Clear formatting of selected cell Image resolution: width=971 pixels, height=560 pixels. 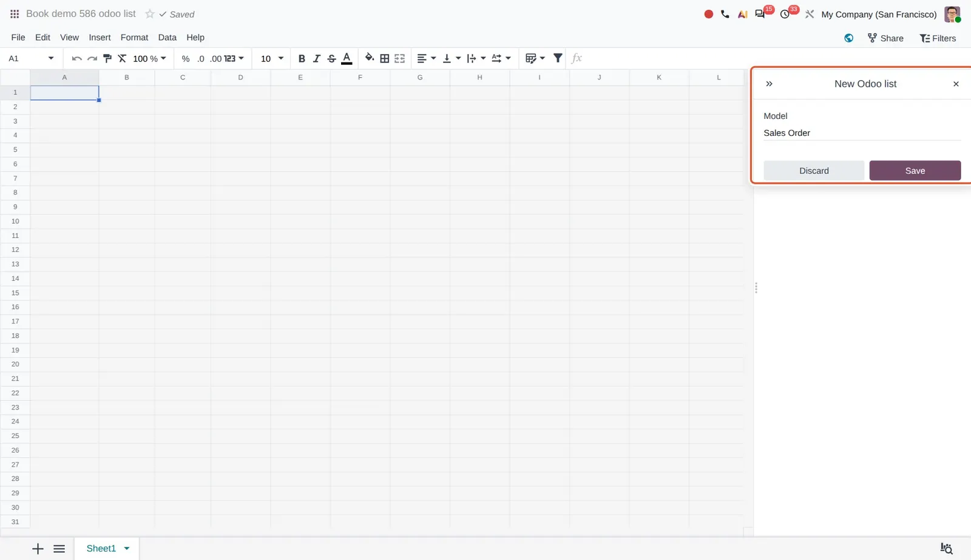(122, 59)
